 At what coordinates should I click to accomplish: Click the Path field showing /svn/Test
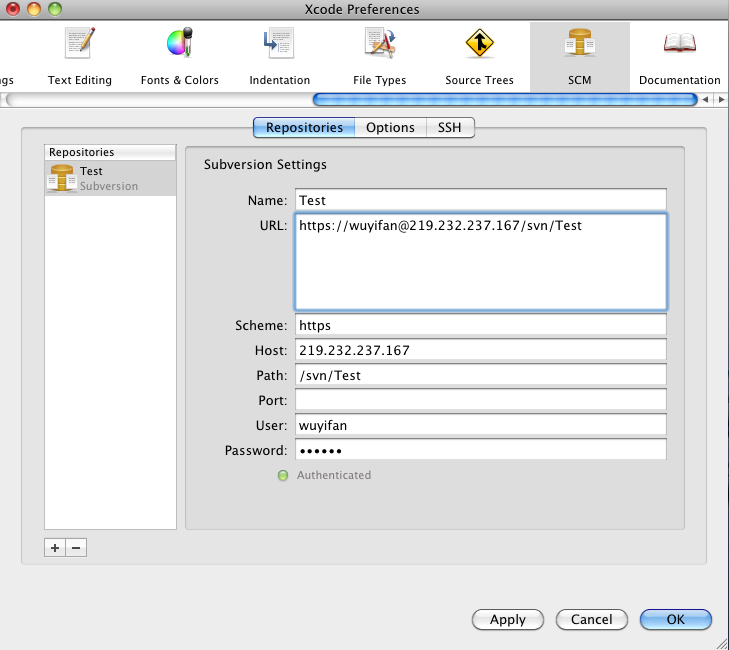(481, 375)
